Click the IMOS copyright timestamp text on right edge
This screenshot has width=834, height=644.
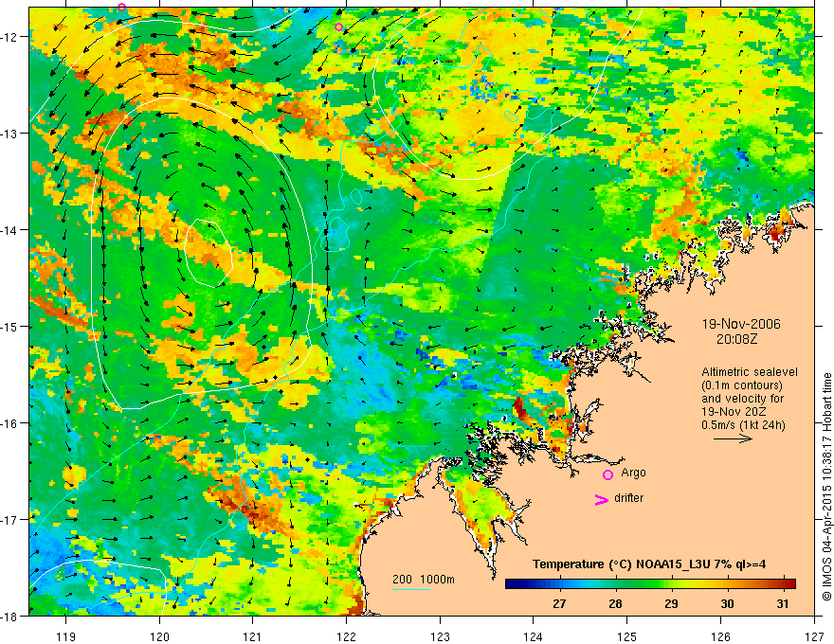[x=827, y=487]
